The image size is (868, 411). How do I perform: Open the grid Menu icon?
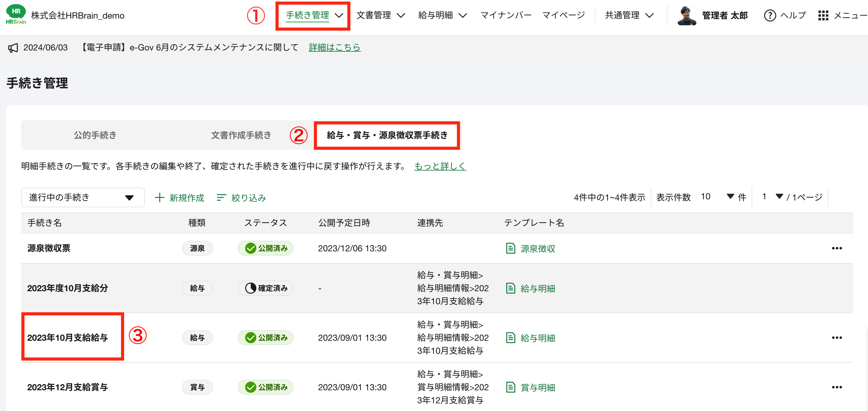(x=823, y=15)
